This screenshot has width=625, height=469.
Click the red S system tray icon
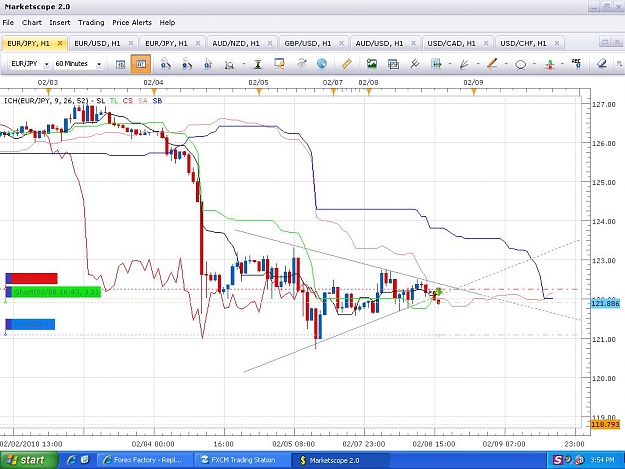[x=558, y=460]
